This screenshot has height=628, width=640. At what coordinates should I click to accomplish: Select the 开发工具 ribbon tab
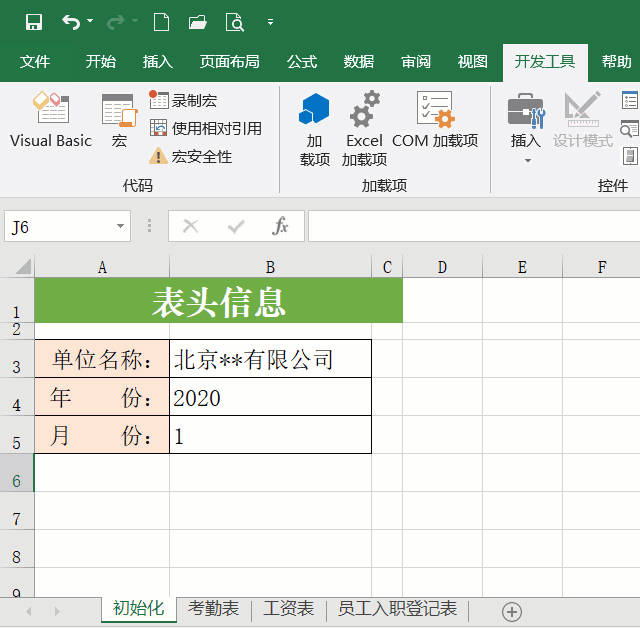[x=545, y=62]
